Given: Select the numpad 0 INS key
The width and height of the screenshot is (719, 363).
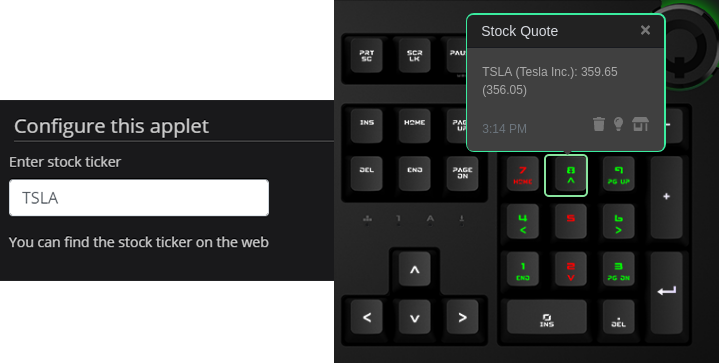Looking at the screenshot, I should (547, 317).
